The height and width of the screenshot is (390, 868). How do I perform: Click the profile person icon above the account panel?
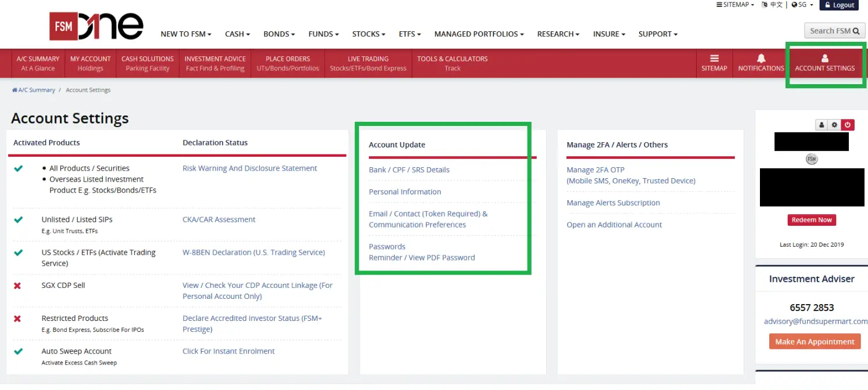(821, 125)
